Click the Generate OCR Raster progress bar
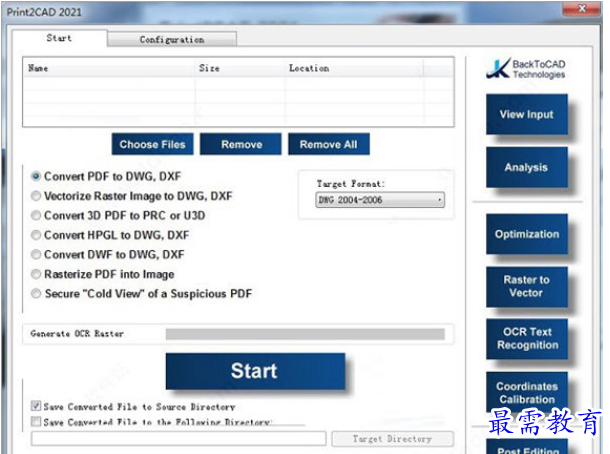Viewport: 610px width, 454px height. [x=305, y=334]
